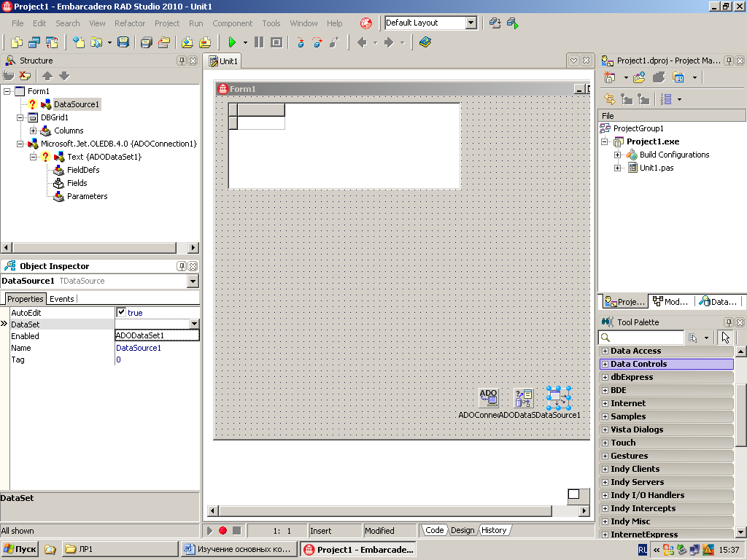The width and height of the screenshot is (747, 560).
Task: Pin the Structure panel
Action: [x=182, y=61]
